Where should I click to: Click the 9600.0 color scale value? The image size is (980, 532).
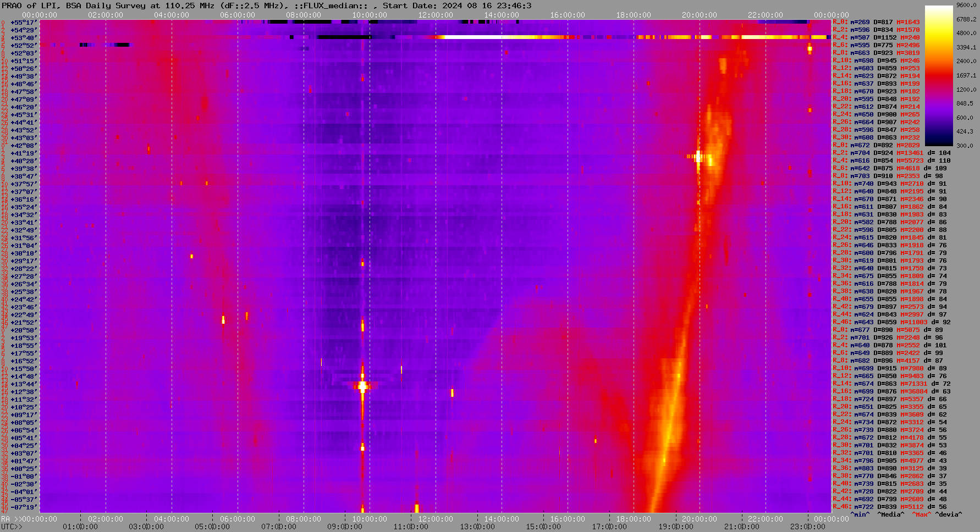(966, 5)
